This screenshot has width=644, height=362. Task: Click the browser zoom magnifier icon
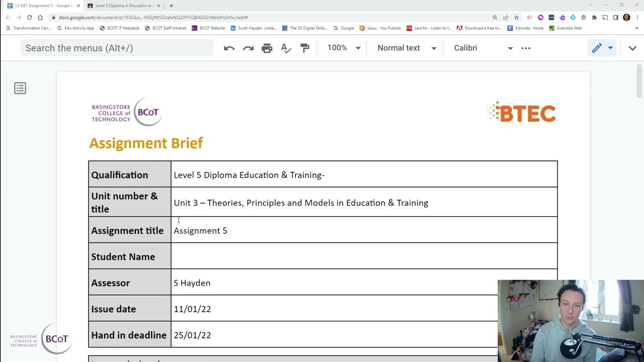[495, 17]
